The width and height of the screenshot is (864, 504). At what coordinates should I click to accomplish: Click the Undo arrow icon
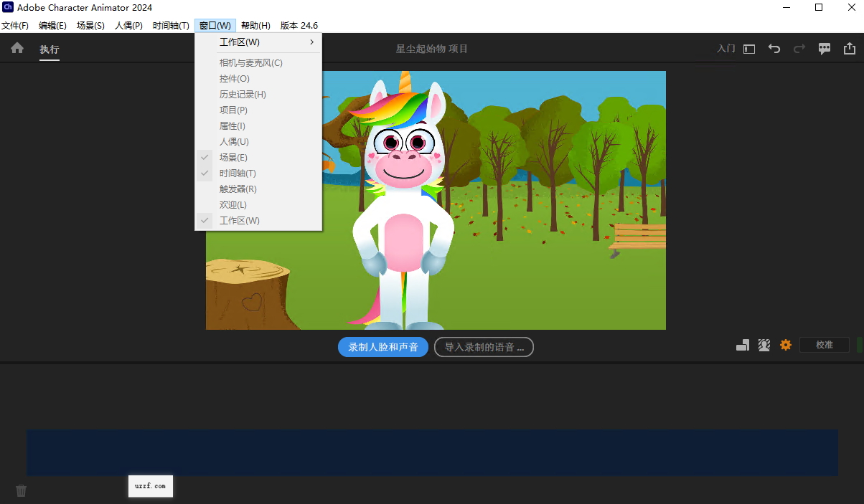pyautogui.click(x=774, y=48)
